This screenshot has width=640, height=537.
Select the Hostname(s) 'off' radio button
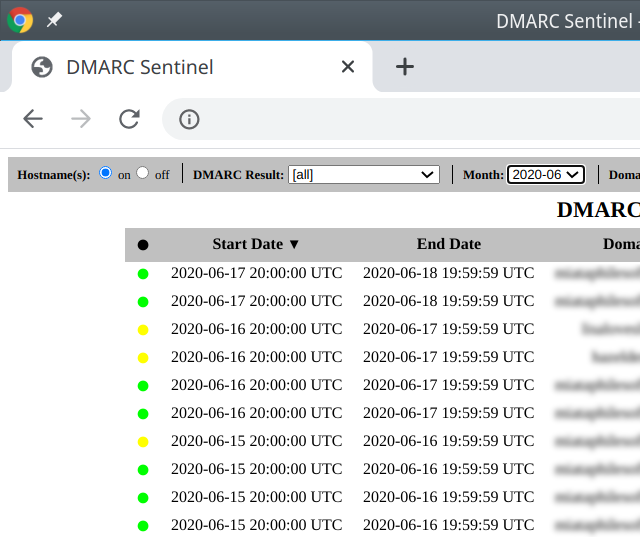(143, 173)
